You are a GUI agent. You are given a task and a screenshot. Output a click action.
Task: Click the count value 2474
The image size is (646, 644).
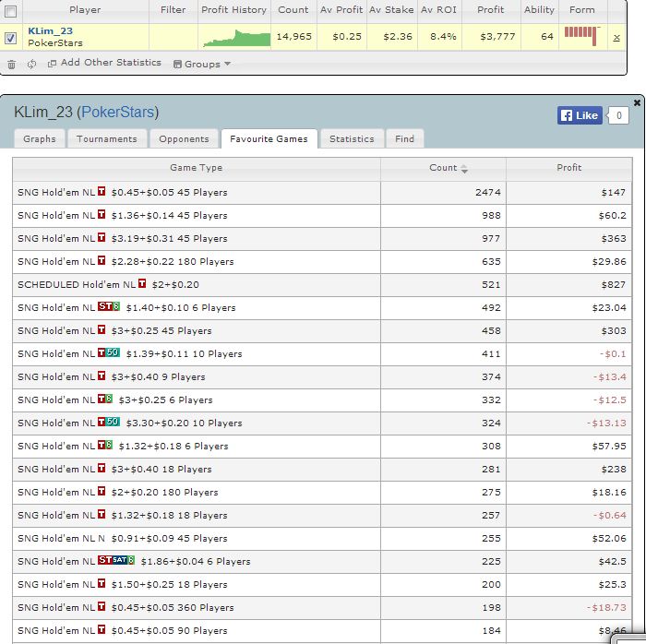click(x=488, y=192)
